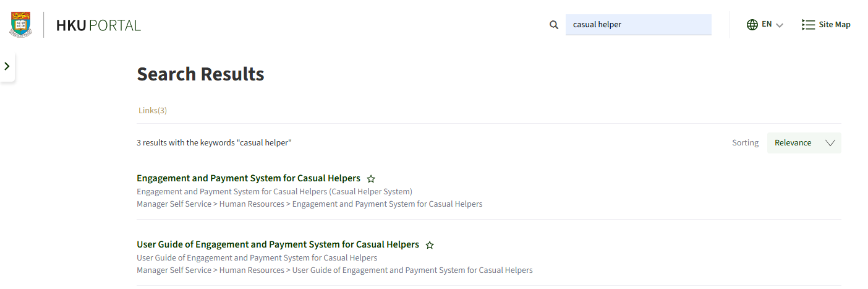Expand the language chevron beside EN

click(x=780, y=25)
